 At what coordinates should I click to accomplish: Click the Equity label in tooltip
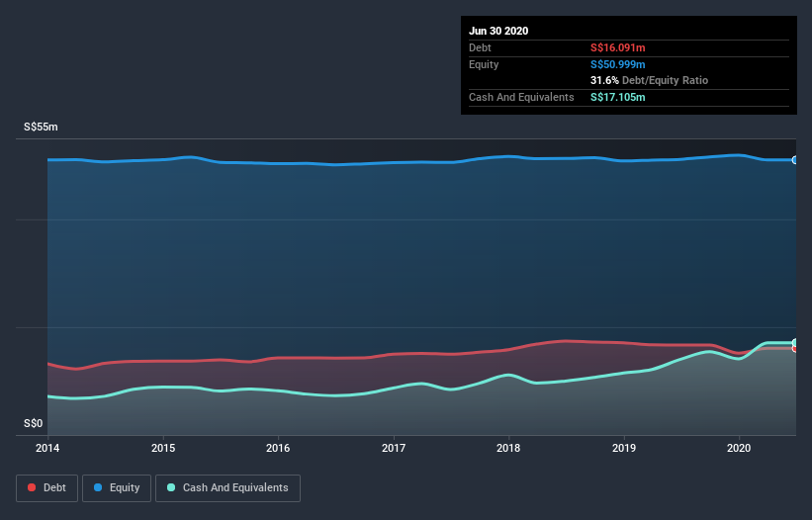point(484,64)
